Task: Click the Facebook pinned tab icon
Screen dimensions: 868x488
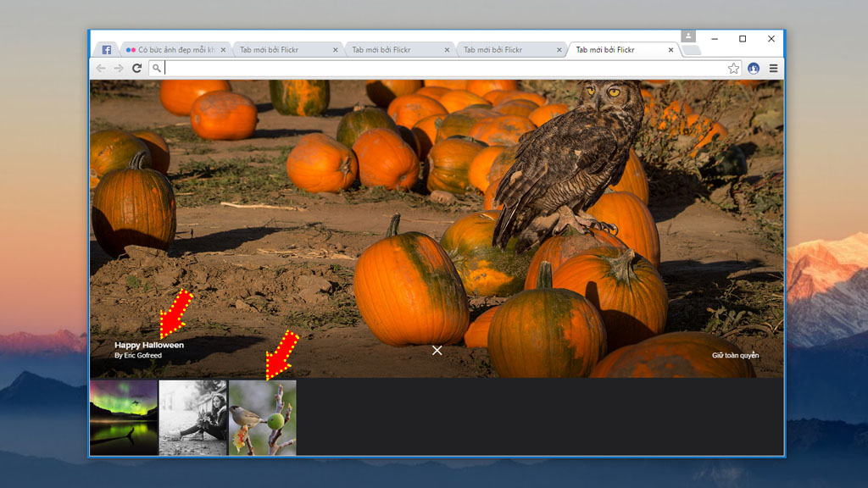Action: [107, 50]
